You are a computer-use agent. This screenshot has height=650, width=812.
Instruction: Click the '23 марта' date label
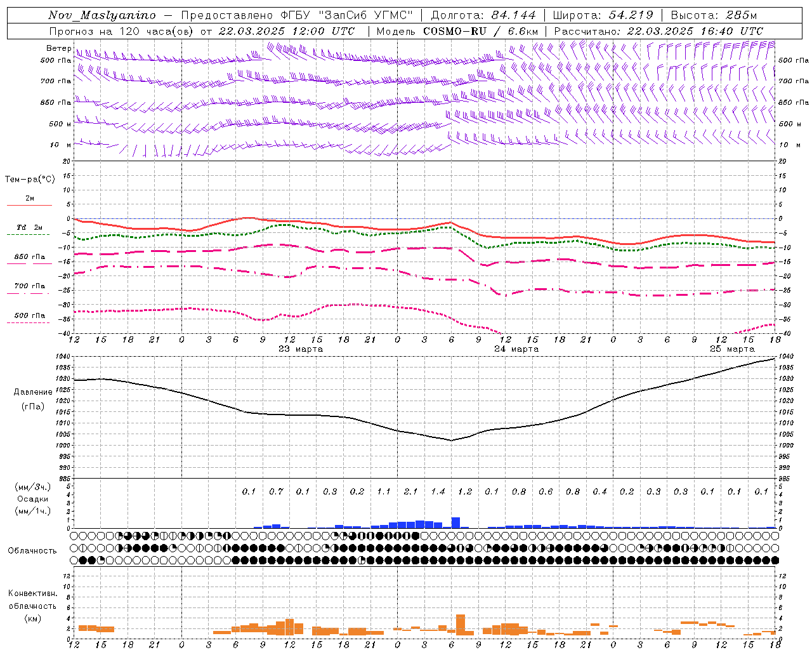pos(301,349)
